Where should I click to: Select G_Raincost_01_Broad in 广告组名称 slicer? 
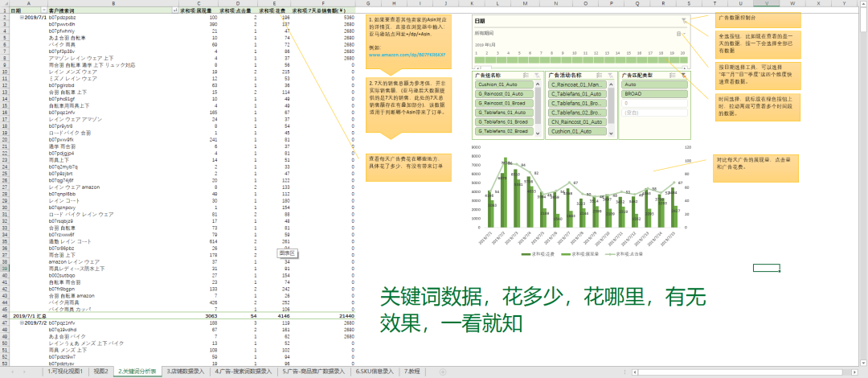pos(502,103)
